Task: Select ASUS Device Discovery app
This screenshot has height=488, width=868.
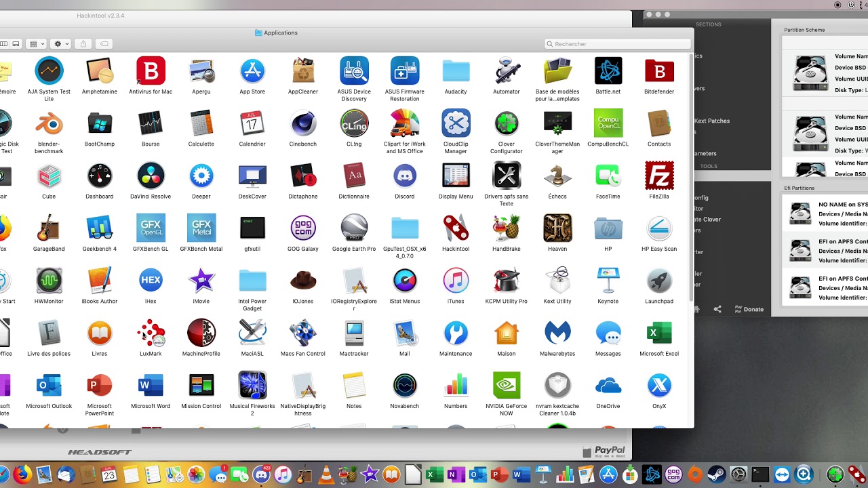Action: click(354, 71)
